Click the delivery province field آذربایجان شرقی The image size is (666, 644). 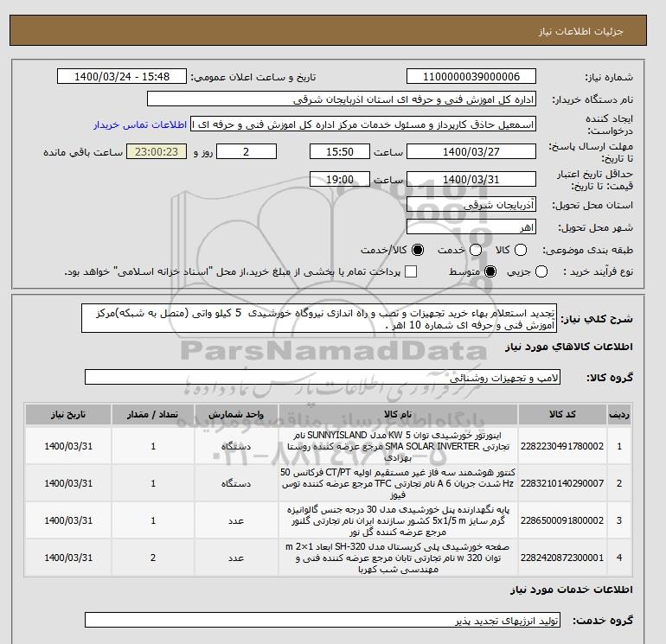(x=471, y=205)
